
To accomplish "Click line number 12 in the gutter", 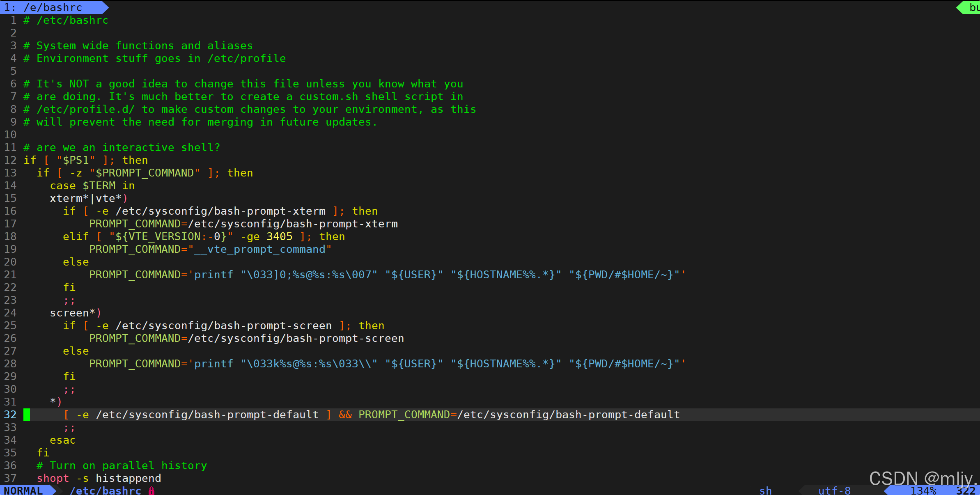I will point(10,160).
